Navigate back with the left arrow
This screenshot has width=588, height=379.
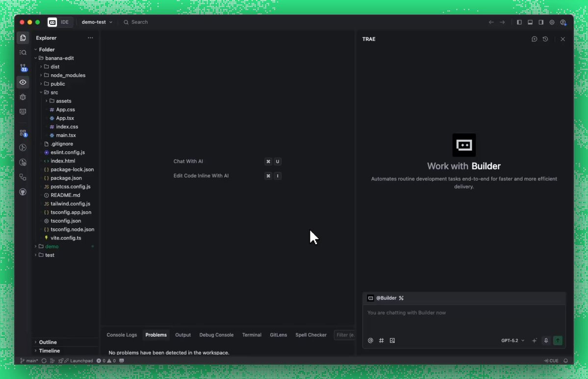click(491, 22)
